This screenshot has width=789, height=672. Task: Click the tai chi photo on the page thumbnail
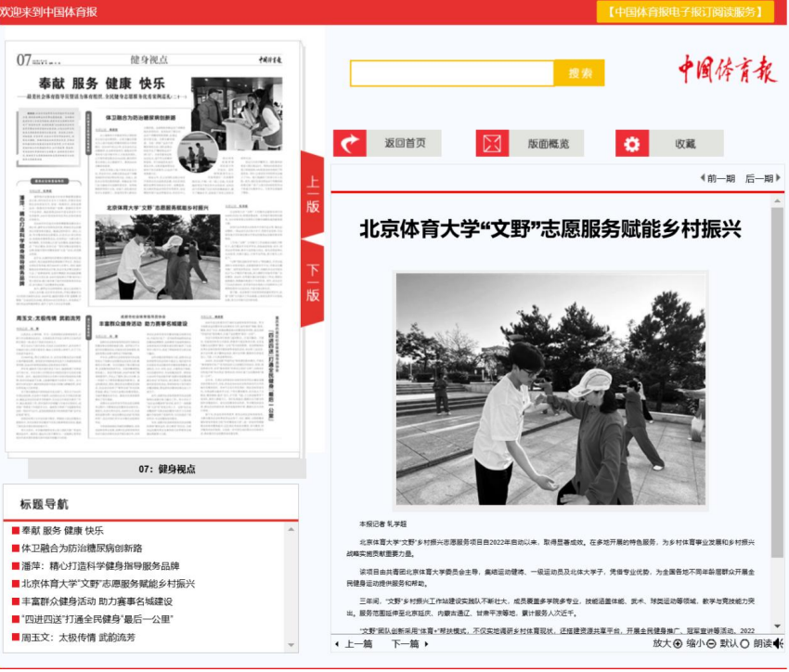pyautogui.click(x=158, y=257)
